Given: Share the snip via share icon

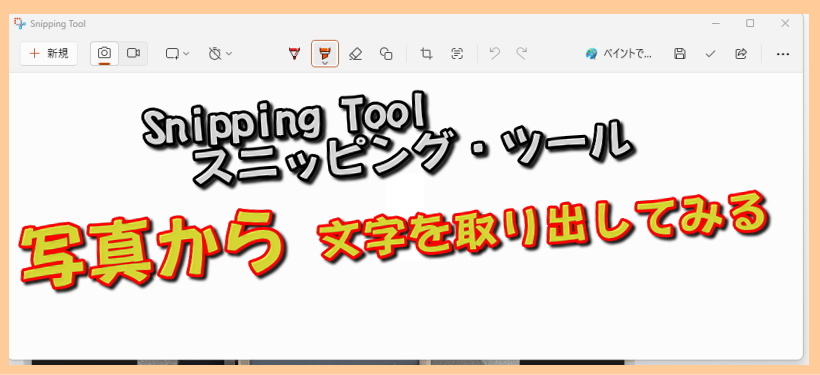Looking at the screenshot, I should [741, 54].
